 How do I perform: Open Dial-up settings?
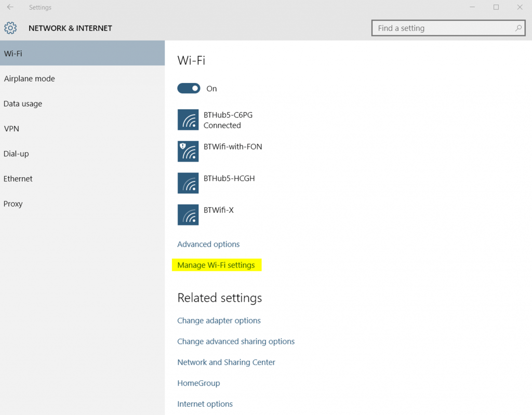(x=16, y=153)
